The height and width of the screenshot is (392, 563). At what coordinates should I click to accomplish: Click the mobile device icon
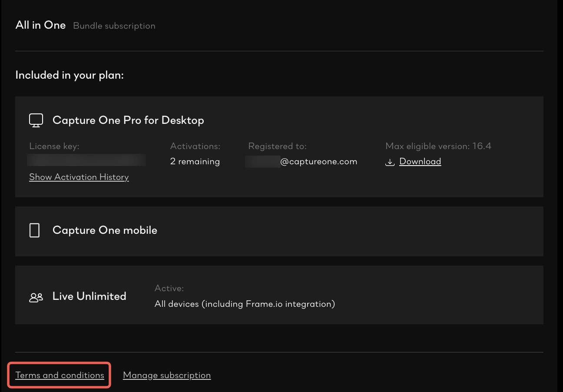point(35,230)
